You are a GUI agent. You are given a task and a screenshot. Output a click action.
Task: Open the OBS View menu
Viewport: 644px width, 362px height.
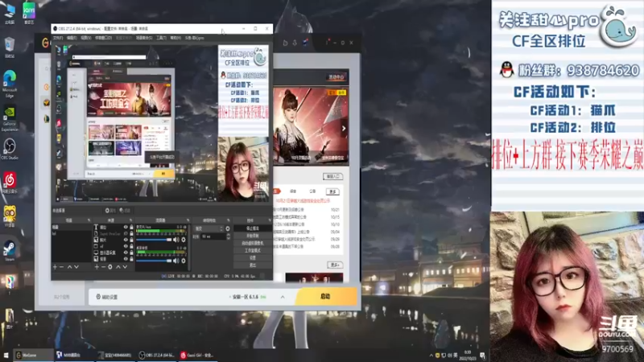click(x=86, y=38)
